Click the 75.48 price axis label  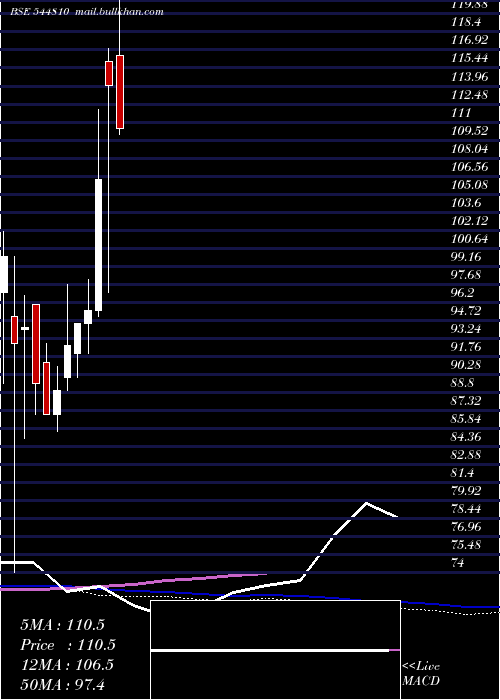466,545
